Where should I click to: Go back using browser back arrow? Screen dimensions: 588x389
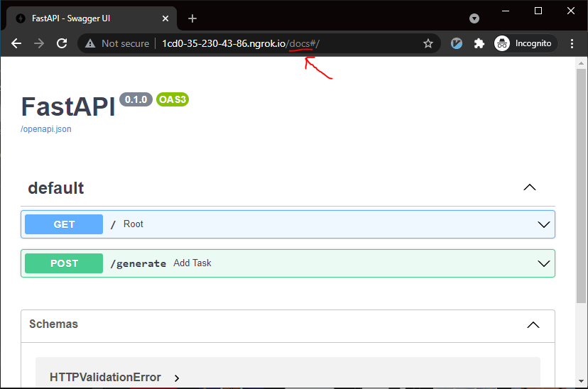coord(16,43)
